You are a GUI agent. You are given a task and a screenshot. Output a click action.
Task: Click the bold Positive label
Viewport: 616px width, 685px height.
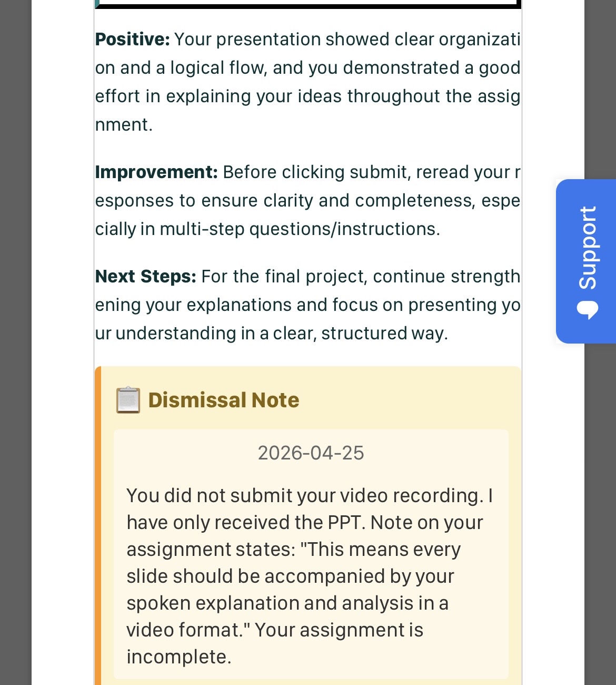132,40
